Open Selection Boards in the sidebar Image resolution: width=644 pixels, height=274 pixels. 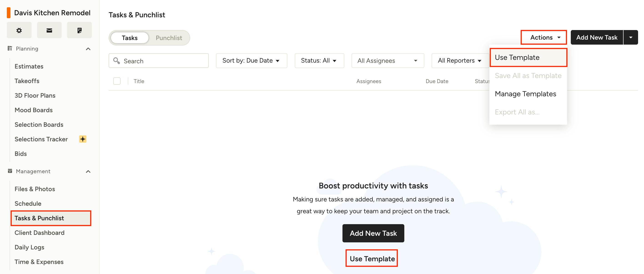click(x=39, y=124)
